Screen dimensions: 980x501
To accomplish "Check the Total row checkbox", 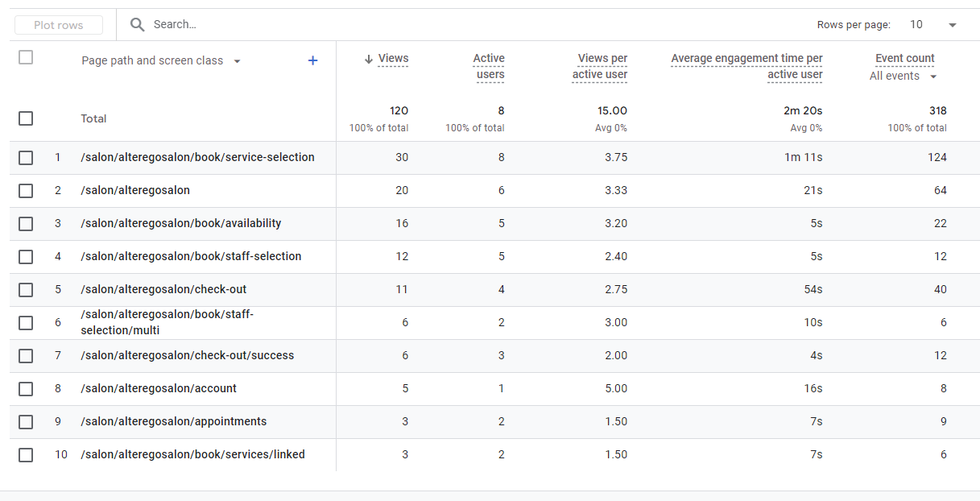I will click(26, 118).
